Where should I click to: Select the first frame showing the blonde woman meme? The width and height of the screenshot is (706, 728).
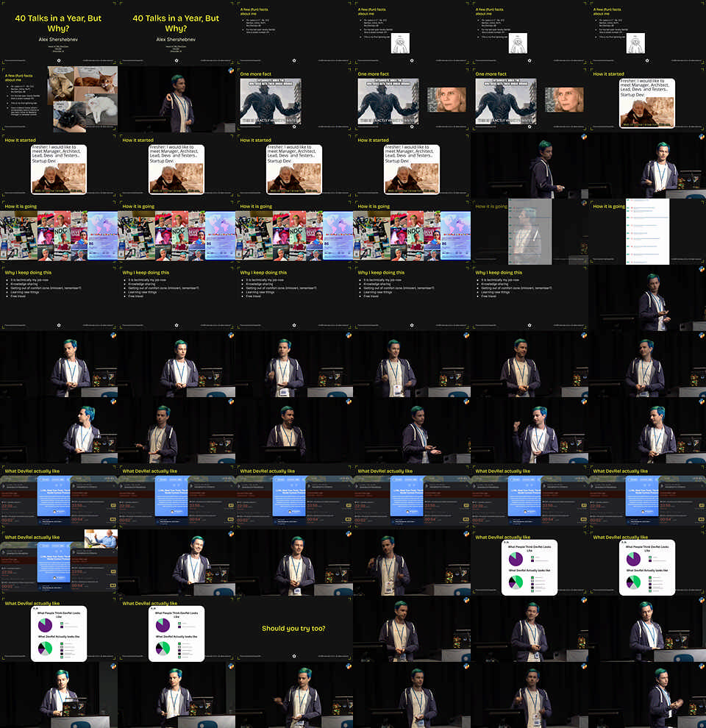(x=412, y=99)
